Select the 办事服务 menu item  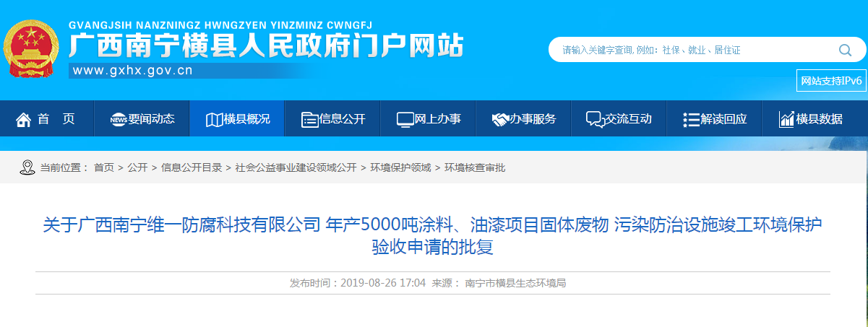(x=523, y=118)
